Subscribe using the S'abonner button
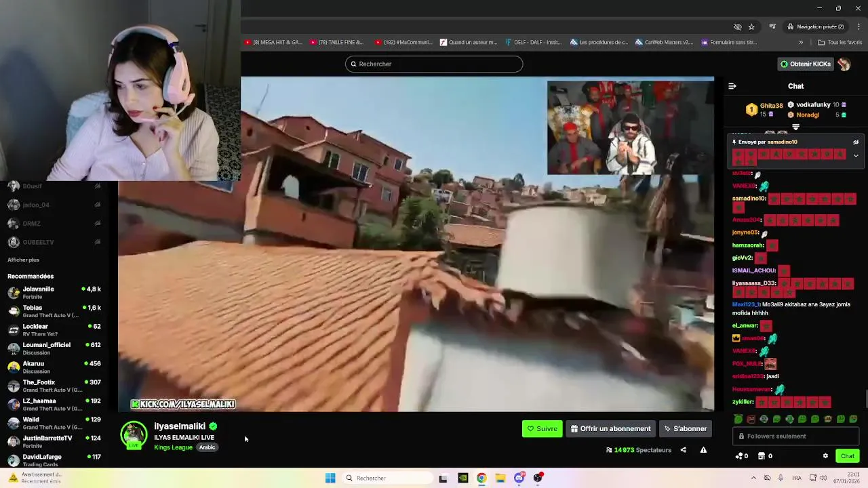Viewport: 868px width, 488px height. 686,428
